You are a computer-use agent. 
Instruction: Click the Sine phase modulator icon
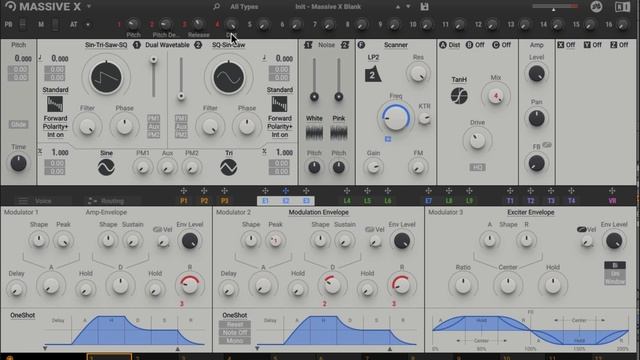106,167
